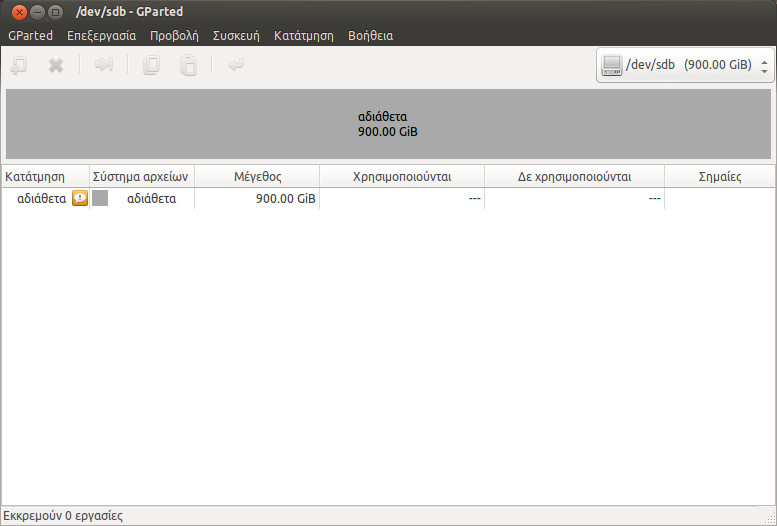This screenshot has width=777, height=526.
Task: Click the Copy partition toolbar icon
Action: 151,65
